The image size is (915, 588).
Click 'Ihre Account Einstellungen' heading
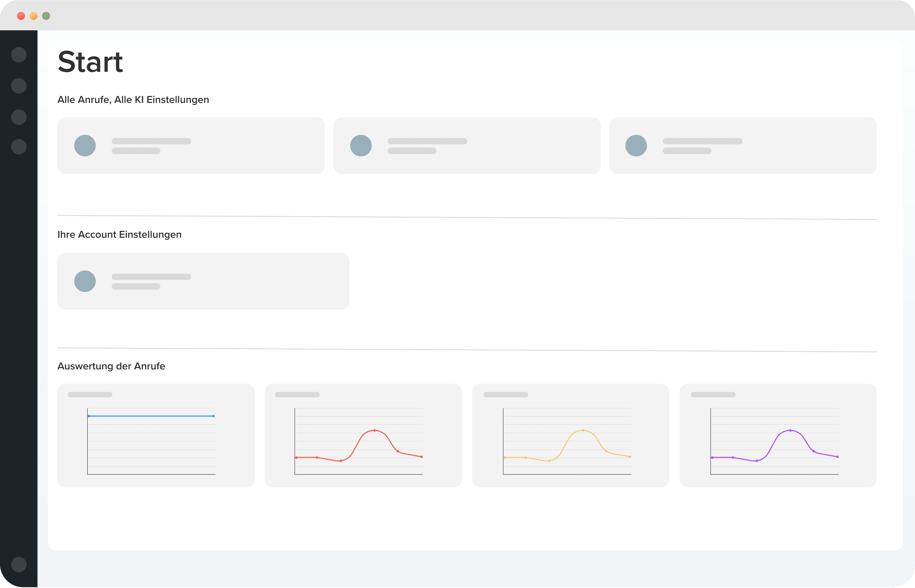tap(119, 235)
